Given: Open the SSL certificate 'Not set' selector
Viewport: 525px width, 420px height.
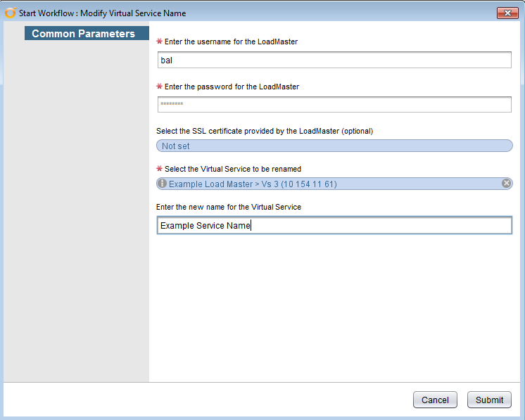Looking at the screenshot, I should click(334, 146).
